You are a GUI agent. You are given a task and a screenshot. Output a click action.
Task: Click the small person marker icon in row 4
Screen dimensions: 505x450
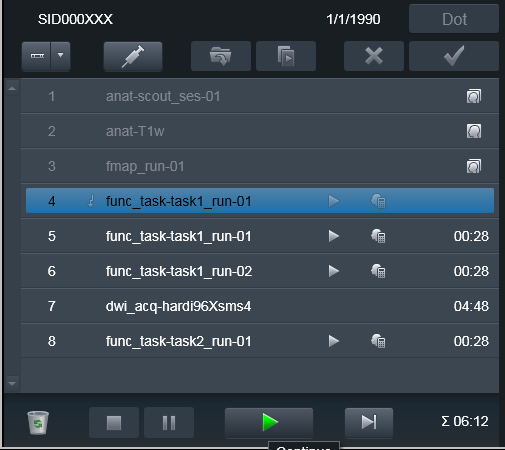[91, 201]
